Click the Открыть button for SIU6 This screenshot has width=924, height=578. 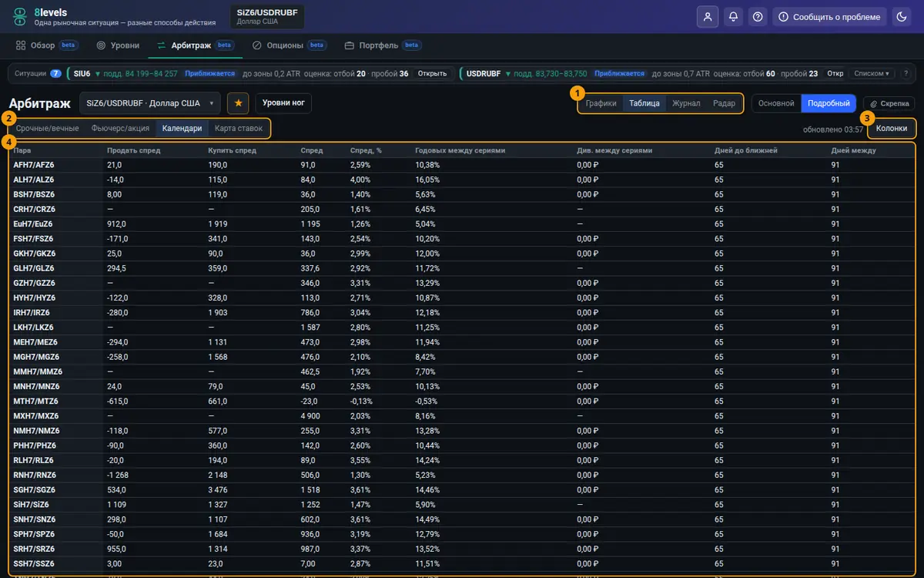(x=432, y=74)
